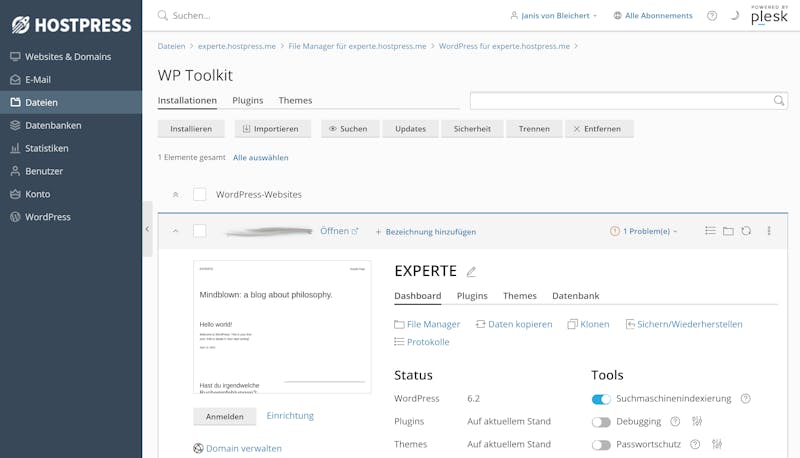This screenshot has height=458, width=800.
Task: Click the Klonen link
Action: (588, 324)
